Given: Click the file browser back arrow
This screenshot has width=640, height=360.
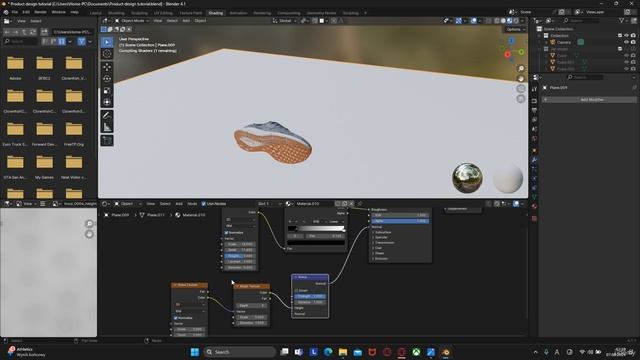Looking at the screenshot, I should (x=7, y=31).
